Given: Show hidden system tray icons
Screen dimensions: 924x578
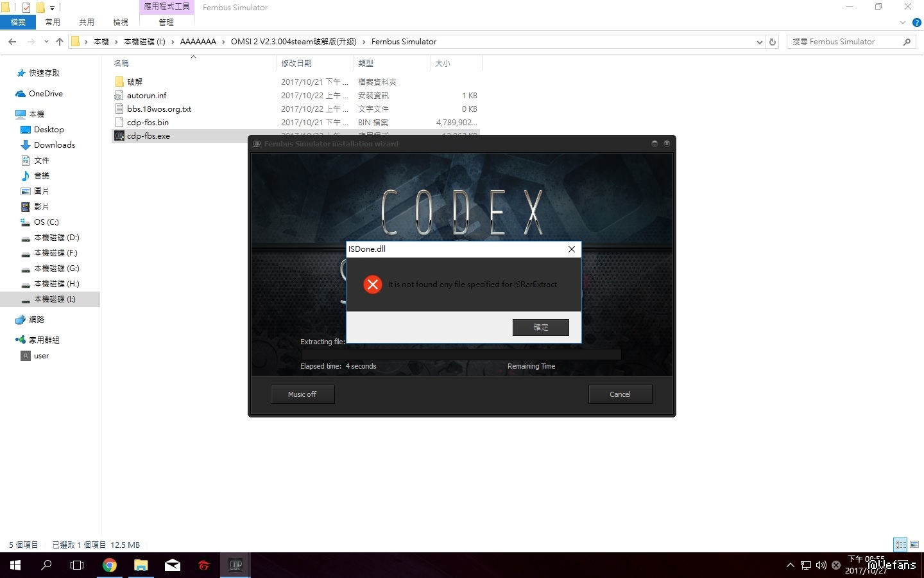Looking at the screenshot, I should [791, 565].
